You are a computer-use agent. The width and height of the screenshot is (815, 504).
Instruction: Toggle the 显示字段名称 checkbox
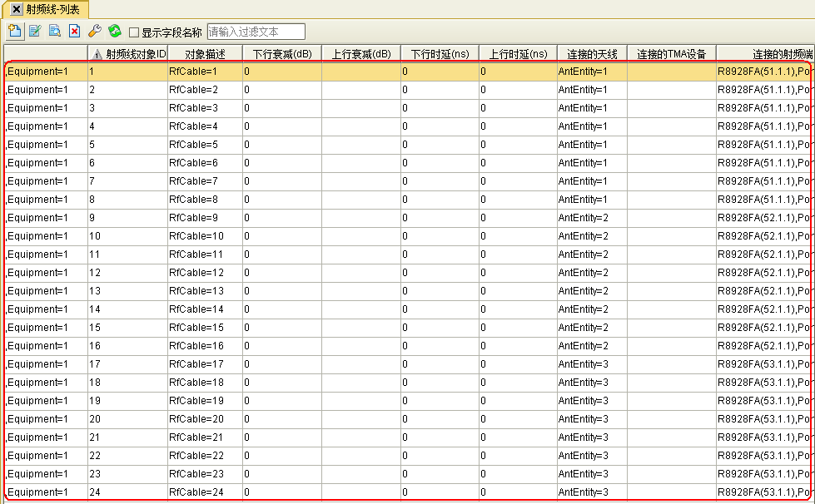(134, 32)
